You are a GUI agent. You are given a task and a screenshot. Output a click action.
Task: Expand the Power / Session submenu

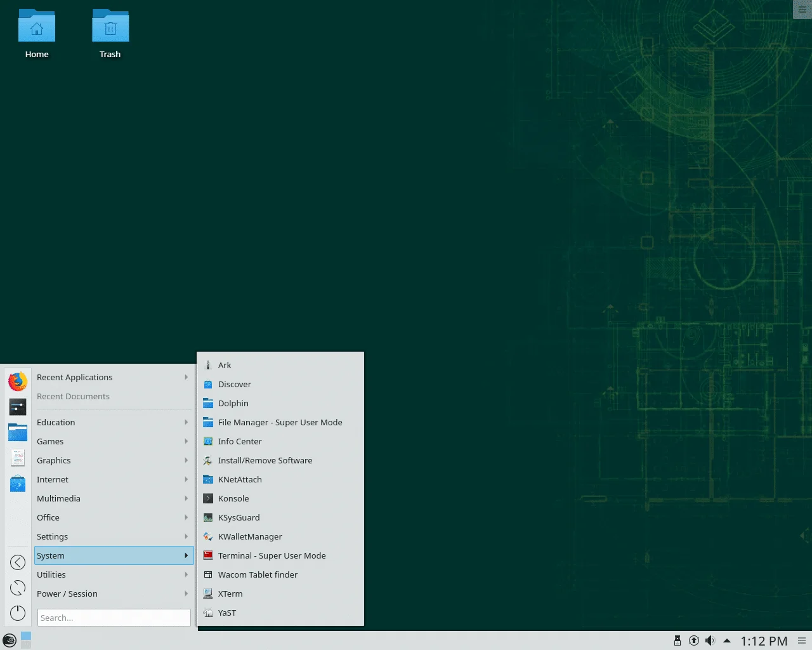[x=112, y=594]
